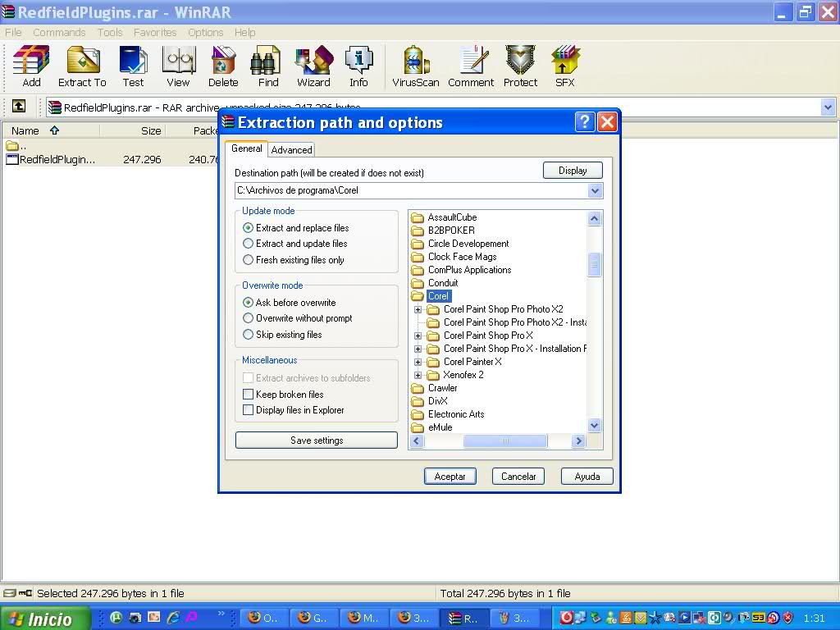Viewport: 840px width, 630px height.
Task: Click the folder tree scroll down arrow
Action: point(594,426)
